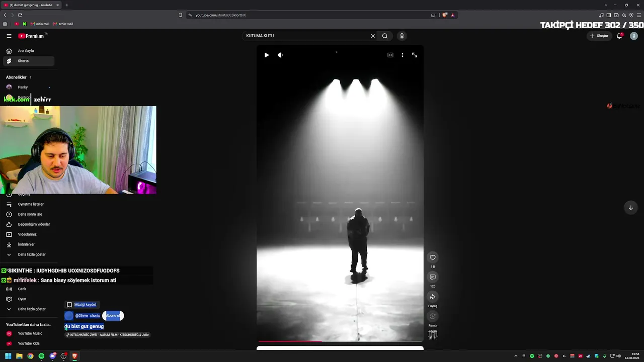Open İndirilenler downloads
The width and height of the screenshot is (644, 362).
28,244
